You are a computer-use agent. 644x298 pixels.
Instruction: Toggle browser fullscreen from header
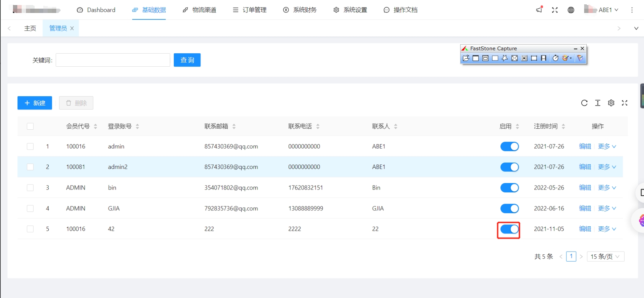(x=555, y=10)
